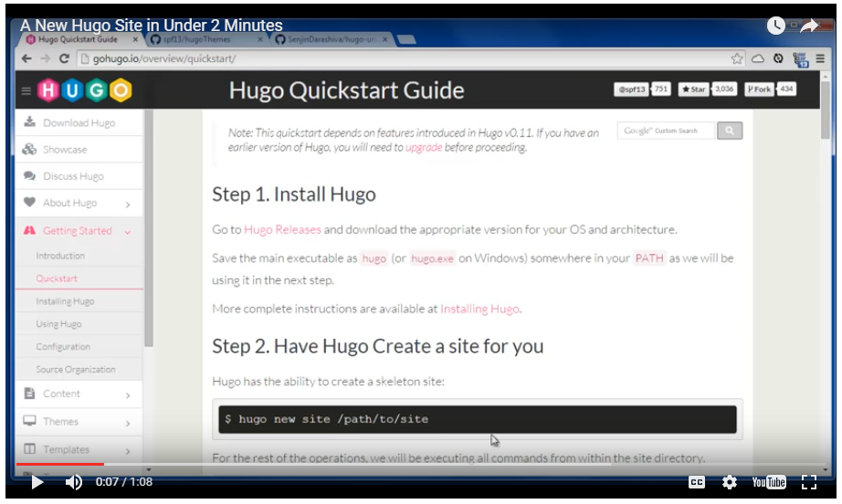The width and height of the screenshot is (842, 504).
Task: Click browser back arrow
Action: [x=26, y=58]
